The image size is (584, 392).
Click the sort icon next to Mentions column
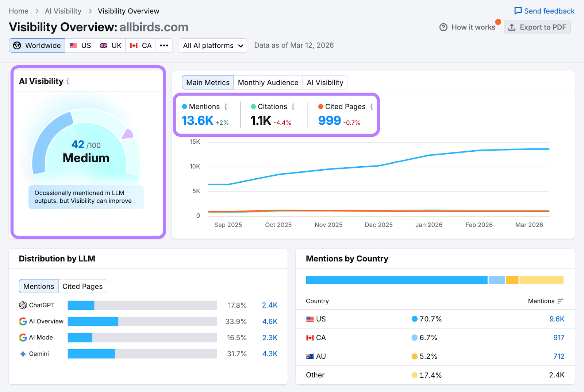click(560, 301)
